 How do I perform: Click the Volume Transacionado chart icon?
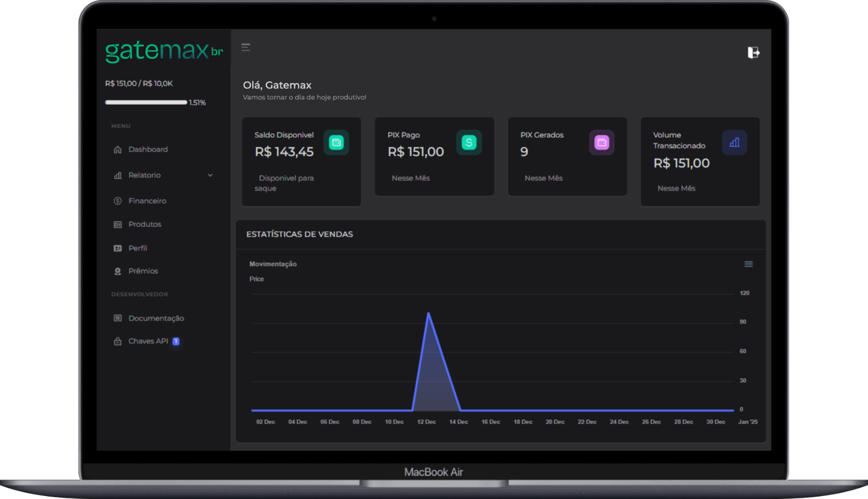(735, 143)
